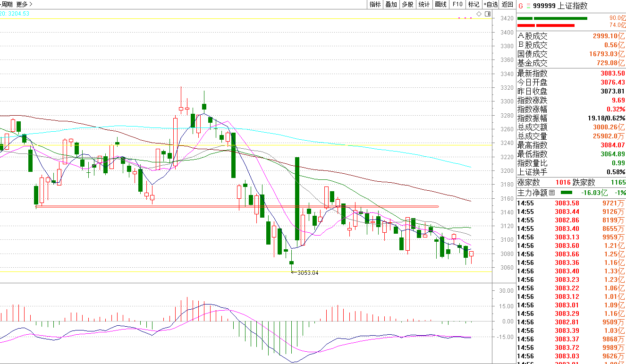Open the detail list icon beside 主力净额
The height and width of the screenshot is (364, 626).
coord(551,193)
